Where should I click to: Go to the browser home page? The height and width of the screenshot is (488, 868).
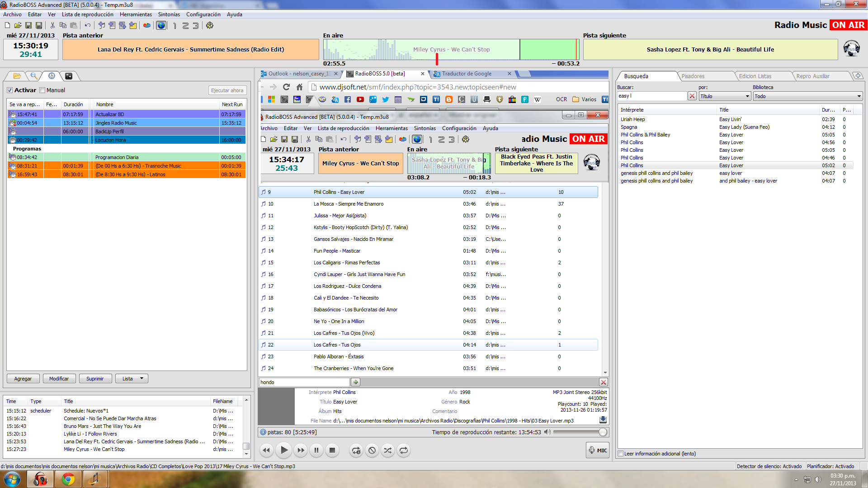299,87
